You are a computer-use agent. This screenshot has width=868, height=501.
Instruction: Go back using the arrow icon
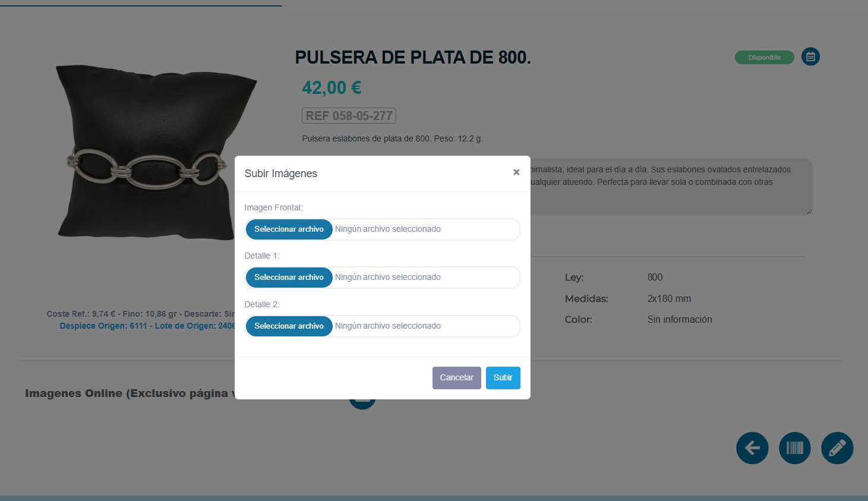point(752,448)
